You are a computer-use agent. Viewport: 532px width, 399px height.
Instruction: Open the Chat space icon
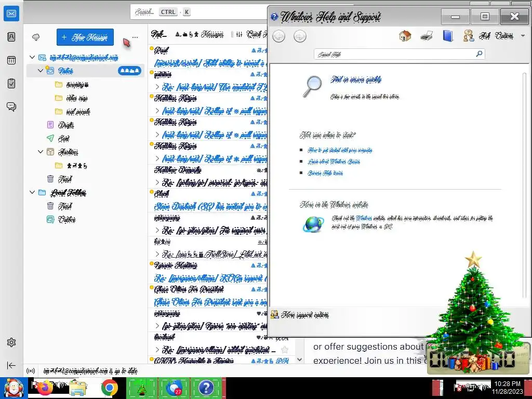click(11, 107)
